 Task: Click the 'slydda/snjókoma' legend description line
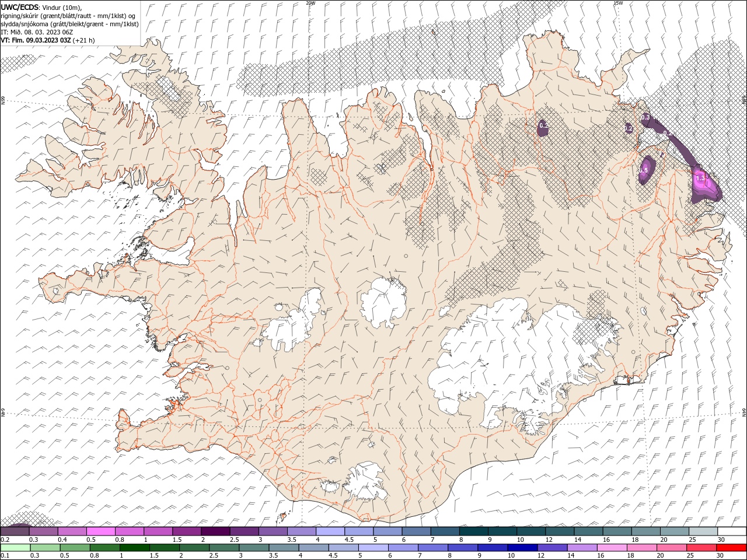(69, 24)
